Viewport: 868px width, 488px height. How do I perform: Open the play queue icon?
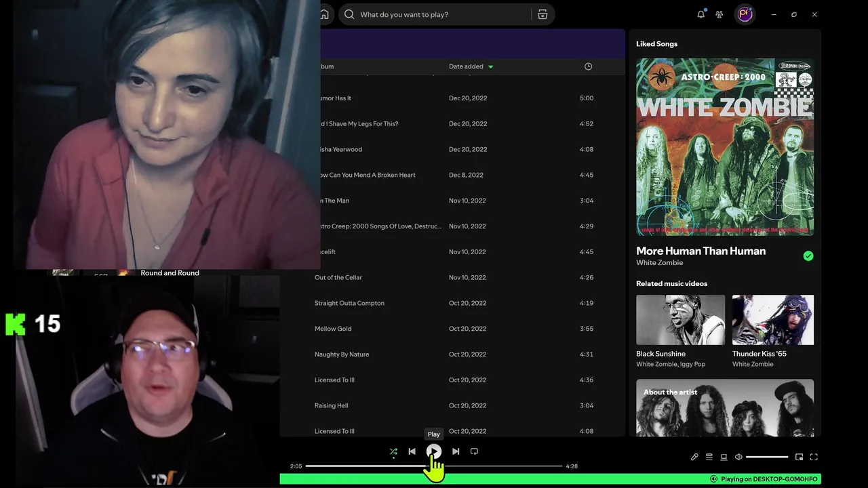[709, 457]
